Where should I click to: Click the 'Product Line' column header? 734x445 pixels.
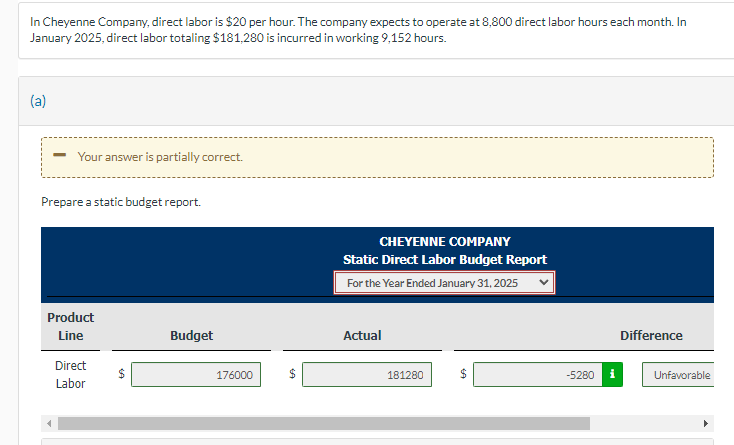(x=71, y=326)
